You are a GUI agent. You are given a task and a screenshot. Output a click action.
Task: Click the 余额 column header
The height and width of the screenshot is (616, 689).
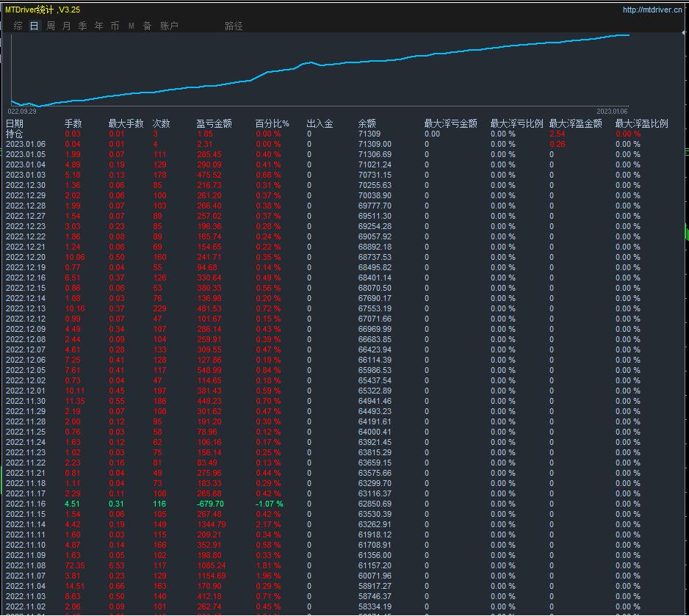click(367, 124)
